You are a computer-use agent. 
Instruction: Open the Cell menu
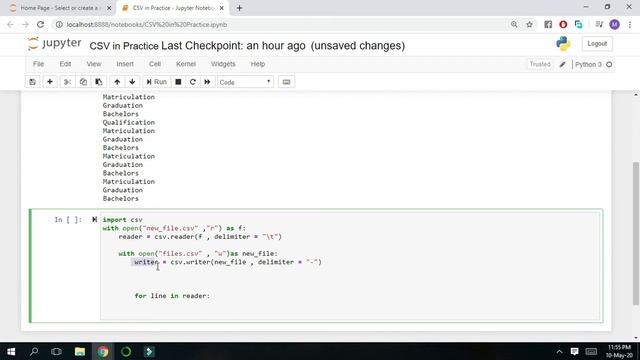(x=155, y=64)
